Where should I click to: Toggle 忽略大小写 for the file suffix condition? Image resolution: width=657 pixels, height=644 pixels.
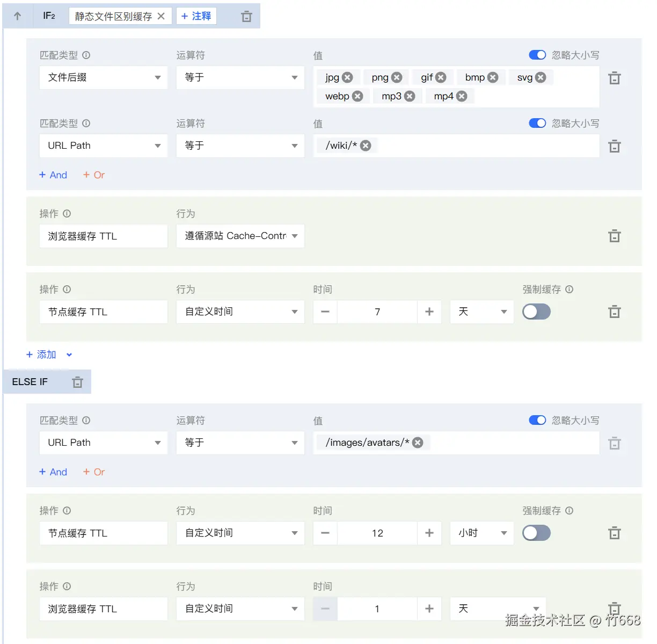click(x=537, y=55)
